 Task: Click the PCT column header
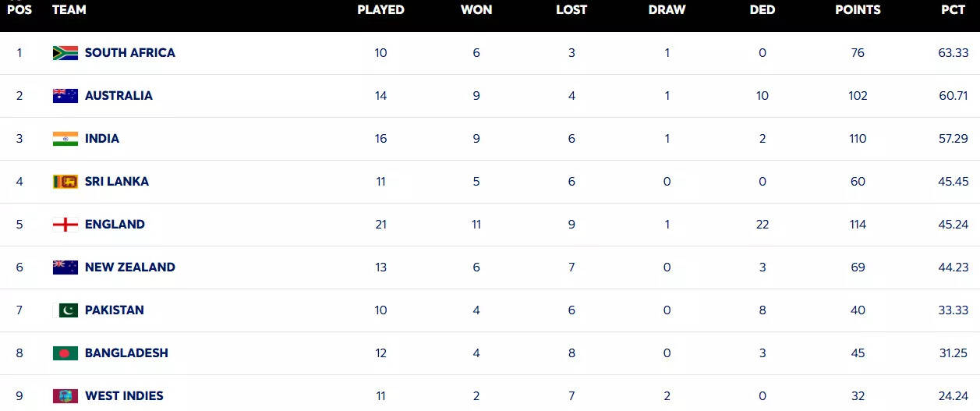(x=953, y=10)
